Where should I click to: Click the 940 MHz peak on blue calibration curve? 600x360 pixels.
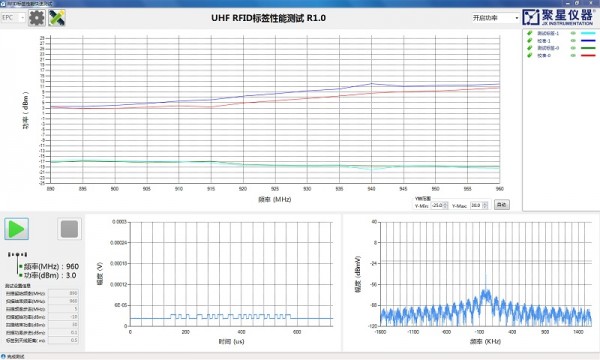coord(371,83)
